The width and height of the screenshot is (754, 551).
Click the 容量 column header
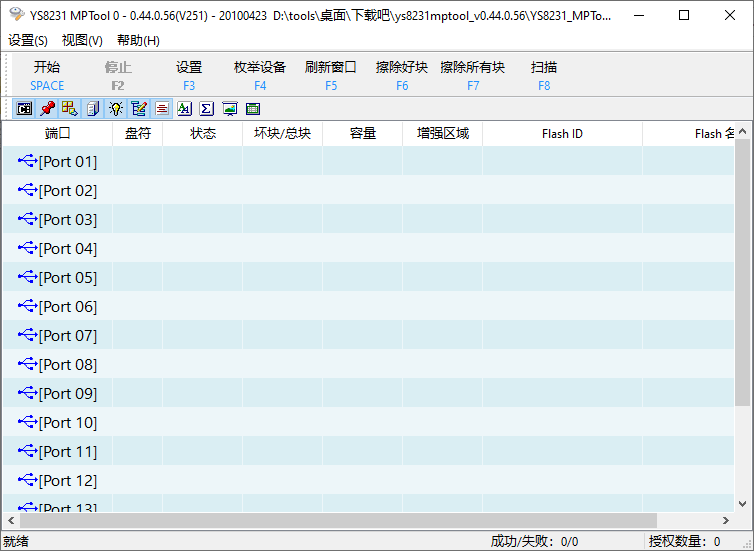point(363,134)
